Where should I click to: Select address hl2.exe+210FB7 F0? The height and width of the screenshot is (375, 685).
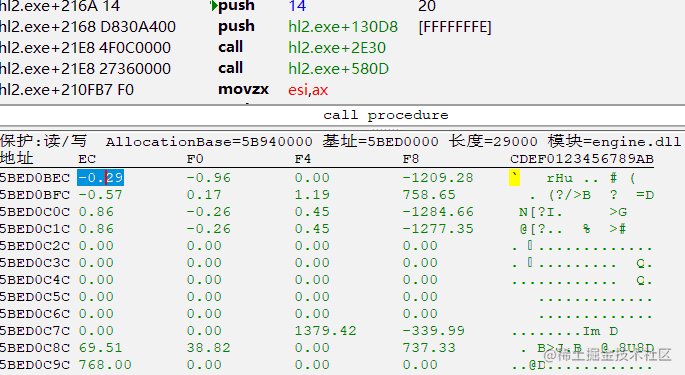[67, 90]
